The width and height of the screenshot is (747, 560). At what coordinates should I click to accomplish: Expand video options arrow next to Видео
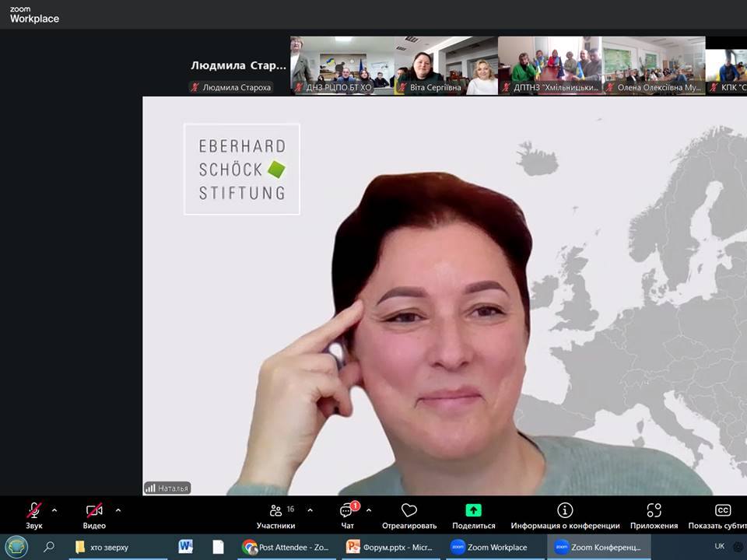click(118, 510)
